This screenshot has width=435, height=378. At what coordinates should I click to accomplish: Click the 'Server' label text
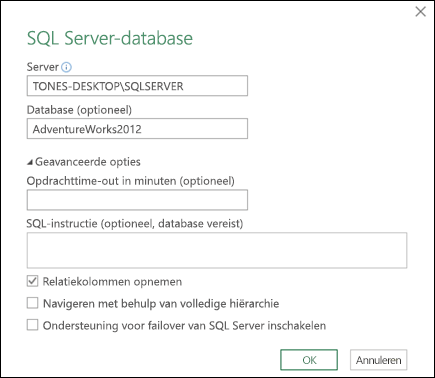43,67
